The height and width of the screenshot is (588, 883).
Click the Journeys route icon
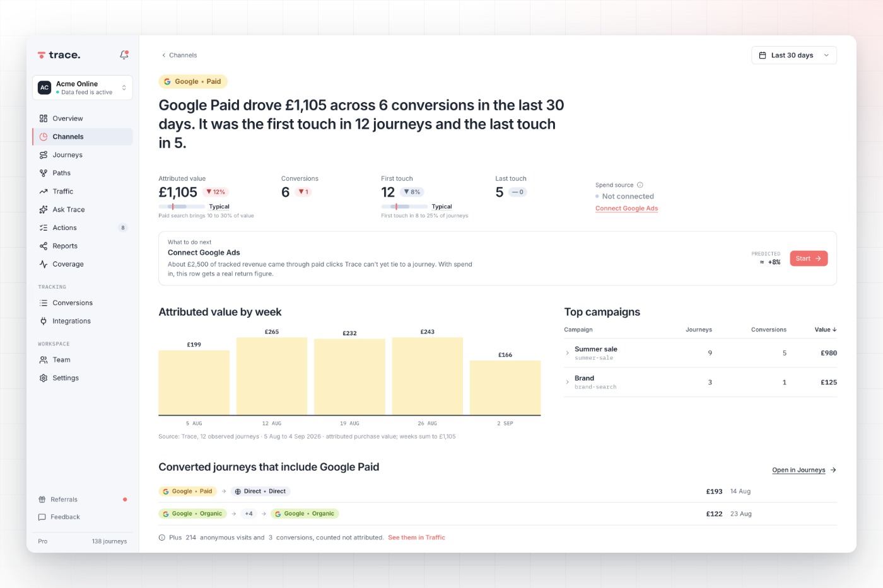coord(44,155)
